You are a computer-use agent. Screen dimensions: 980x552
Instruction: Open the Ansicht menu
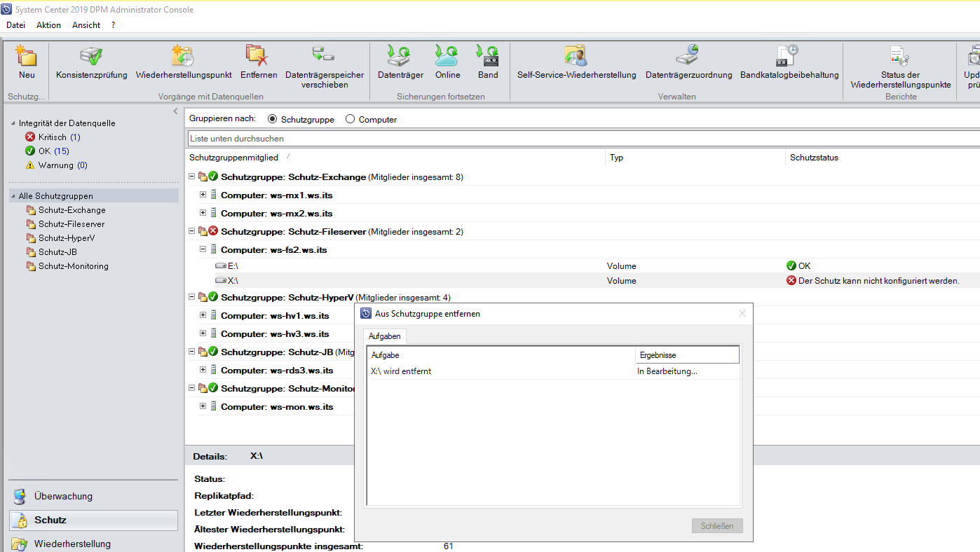coord(86,25)
